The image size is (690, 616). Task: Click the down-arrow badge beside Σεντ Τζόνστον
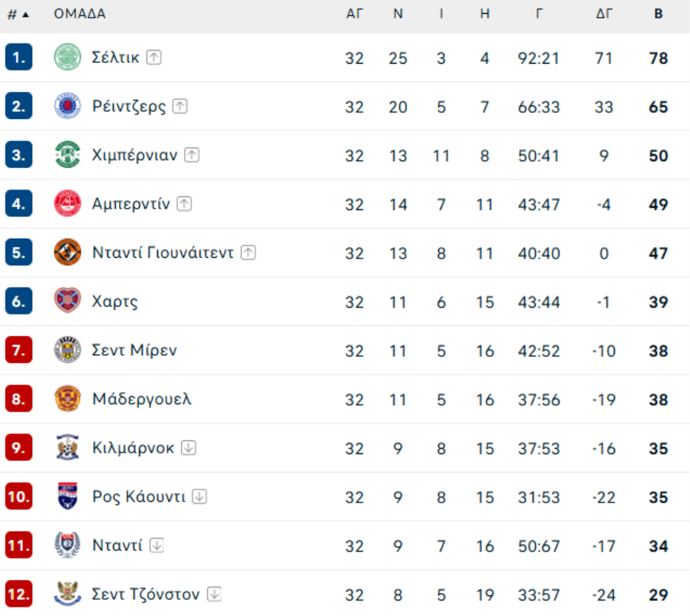(214, 595)
